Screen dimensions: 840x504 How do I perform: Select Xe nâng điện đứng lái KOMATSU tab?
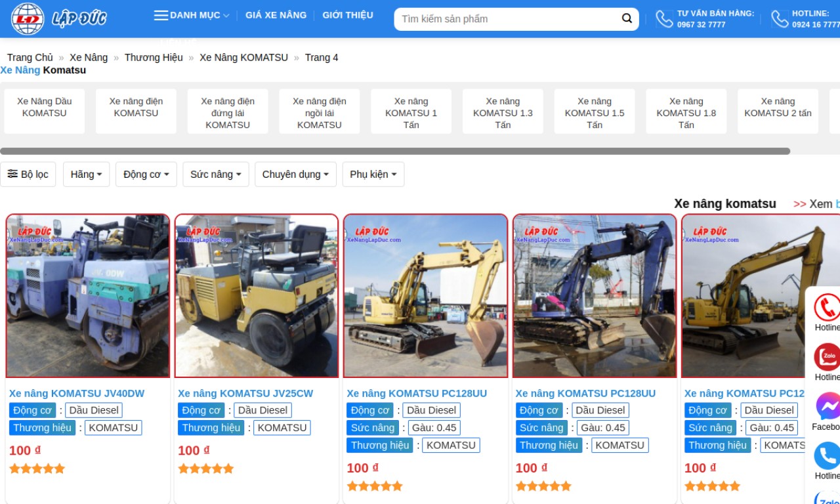pos(228,112)
